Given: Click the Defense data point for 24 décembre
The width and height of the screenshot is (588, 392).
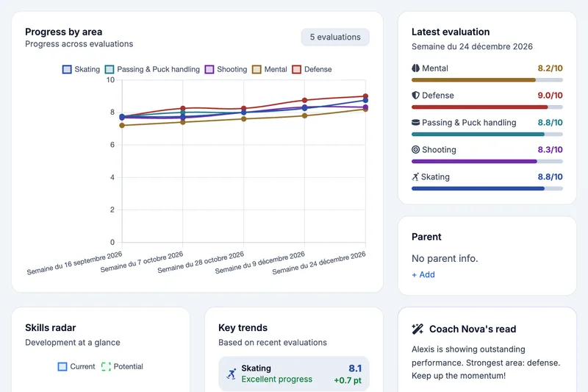Looking at the screenshot, I should pyautogui.click(x=365, y=96).
